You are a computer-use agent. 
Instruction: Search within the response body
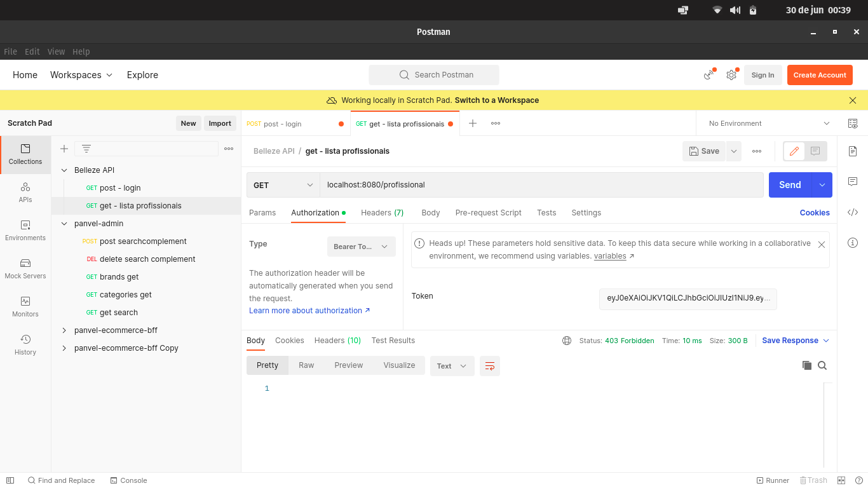[822, 365]
